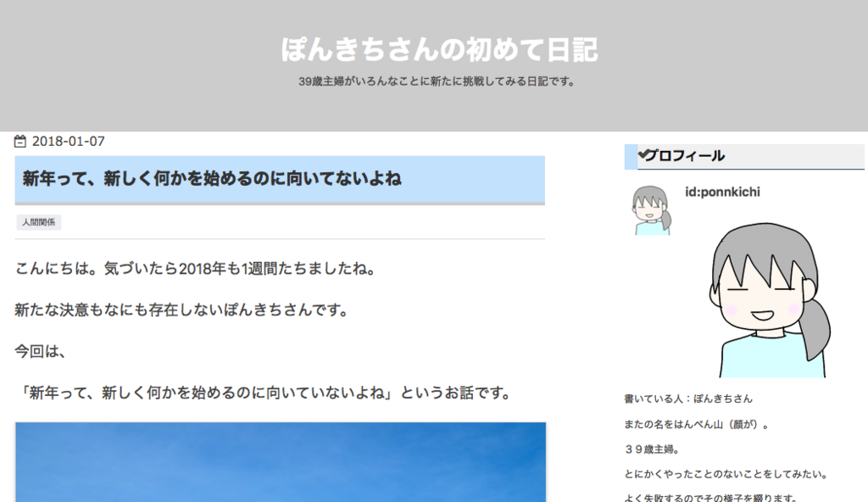868x502 pixels.
Task: Select the 人間関係 category tag
Action: 39,222
